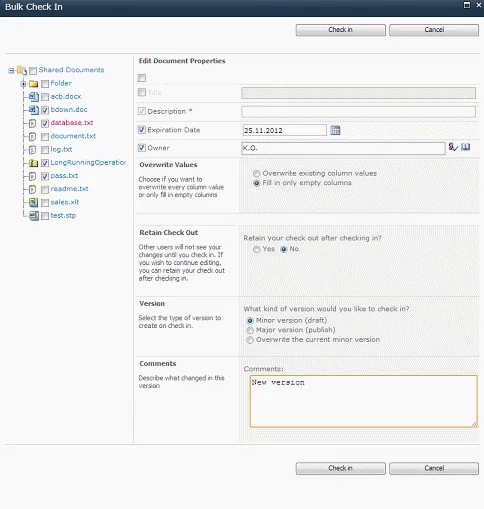Open the Expiration Date calendar picker icon
The height and width of the screenshot is (509, 484).
335,130
